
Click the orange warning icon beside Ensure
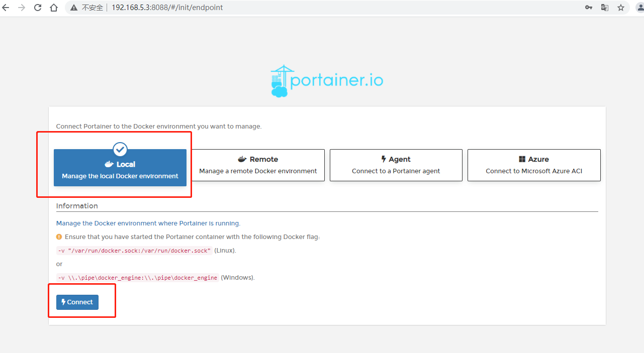pyautogui.click(x=59, y=237)
